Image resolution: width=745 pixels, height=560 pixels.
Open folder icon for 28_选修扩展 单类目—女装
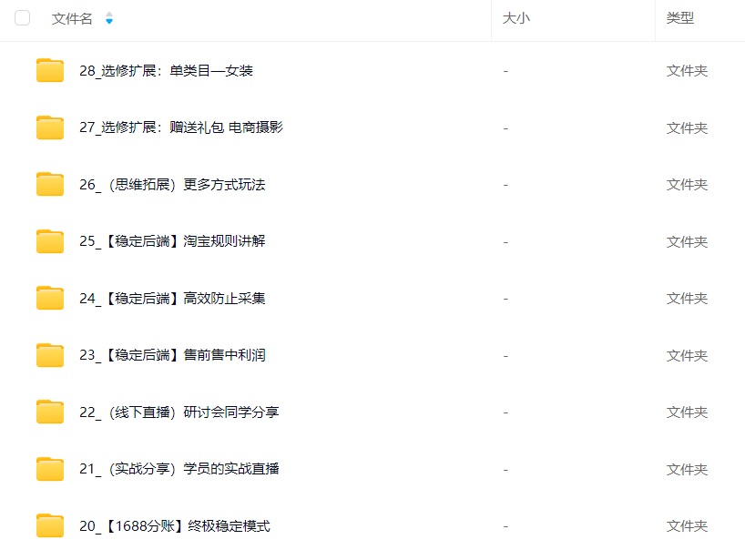pos(50,70)
